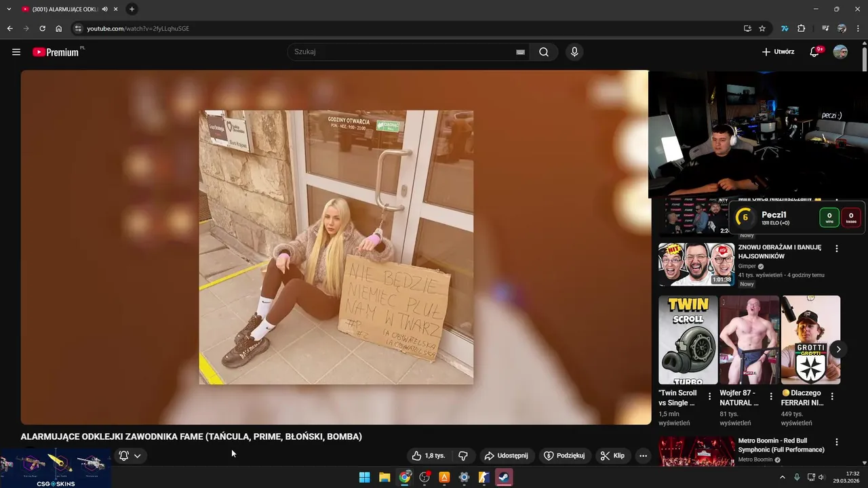The height and width of the screenshot is (488, 868).
Task: Open File Explorer from the taskbar
Action: (384, 477)
